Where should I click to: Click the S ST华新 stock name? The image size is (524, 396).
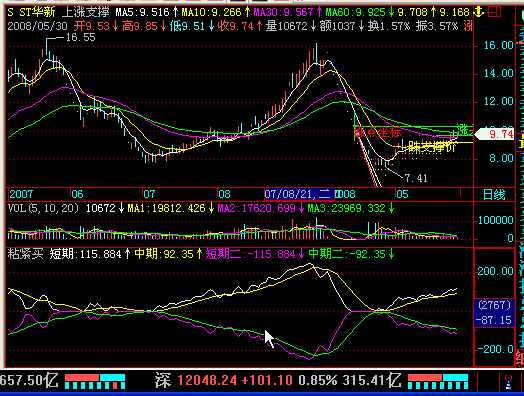click(x=31, y=12)
